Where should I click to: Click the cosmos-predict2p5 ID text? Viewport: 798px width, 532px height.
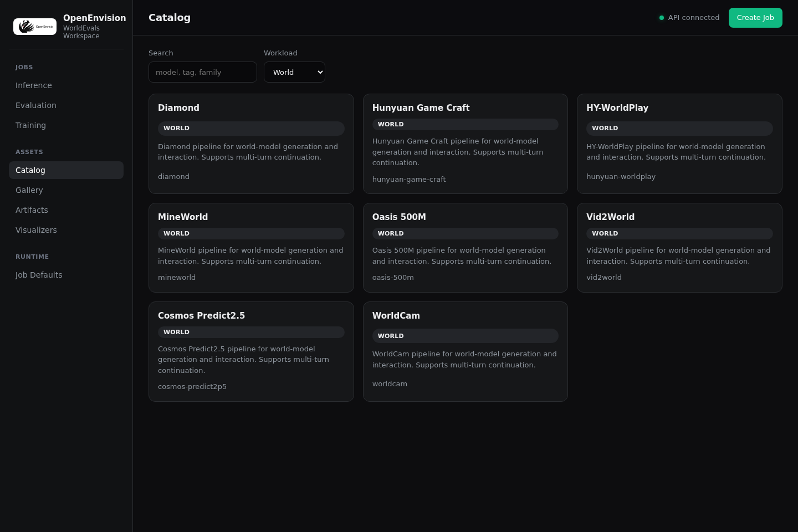pos(192,387)
